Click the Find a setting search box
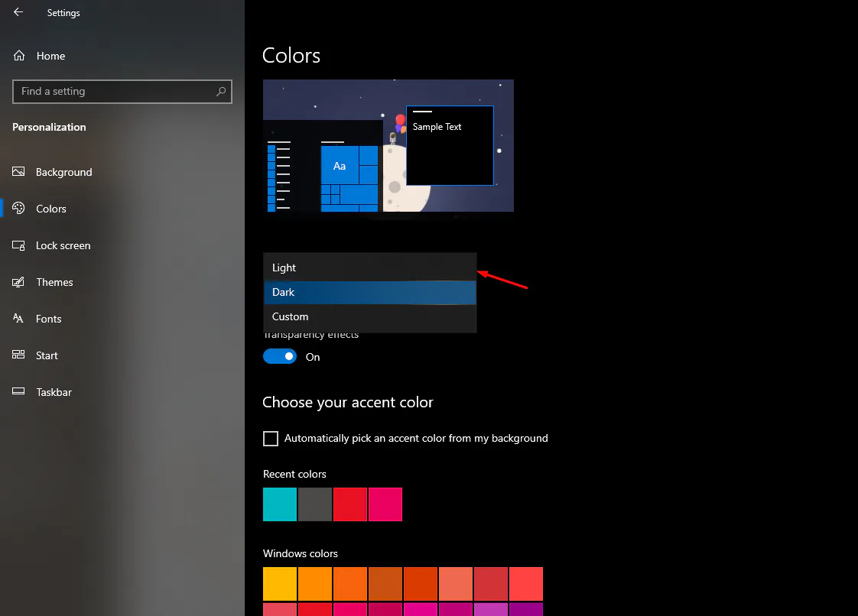 (x=122, y=92)
